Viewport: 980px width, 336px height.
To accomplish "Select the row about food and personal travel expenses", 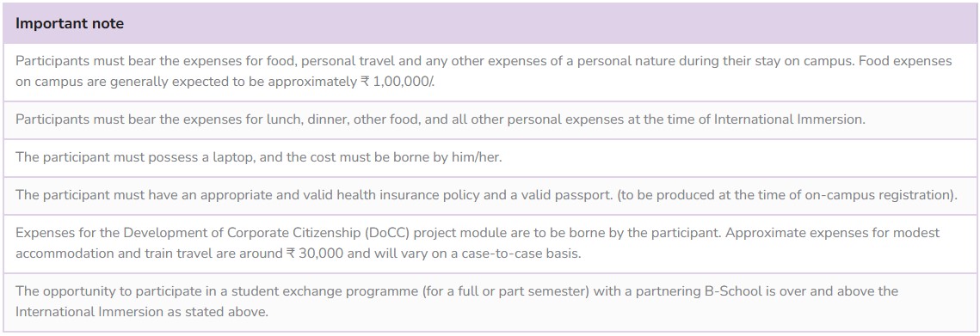I will coord(490,72).
